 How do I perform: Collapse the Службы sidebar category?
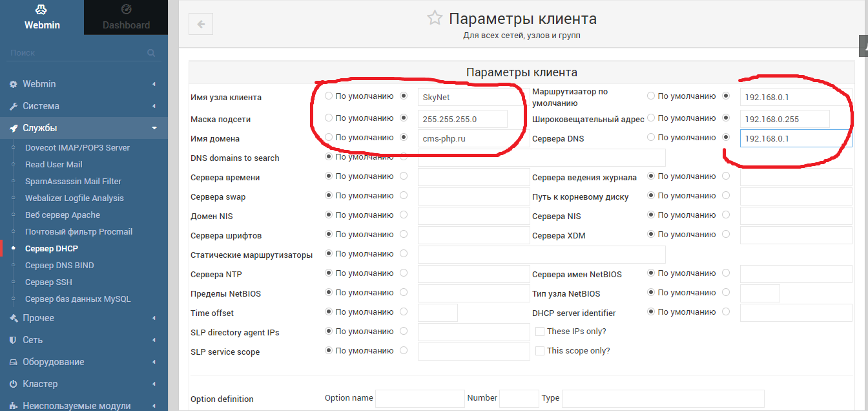tap(84, 128)
